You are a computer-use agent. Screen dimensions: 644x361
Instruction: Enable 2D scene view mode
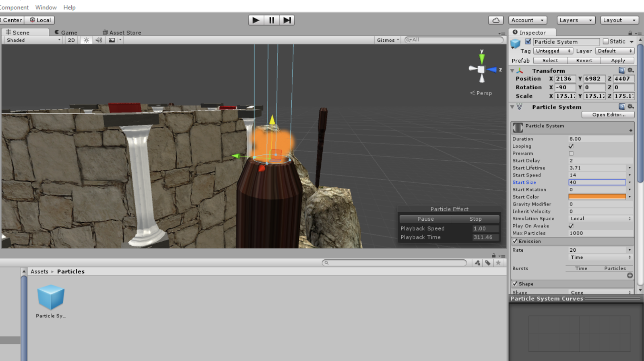[71, 40]
